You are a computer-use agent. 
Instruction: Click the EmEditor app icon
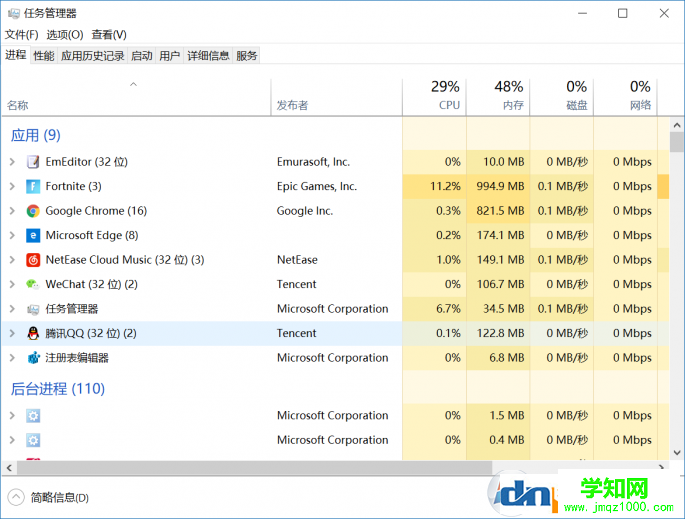click(33, 162)
